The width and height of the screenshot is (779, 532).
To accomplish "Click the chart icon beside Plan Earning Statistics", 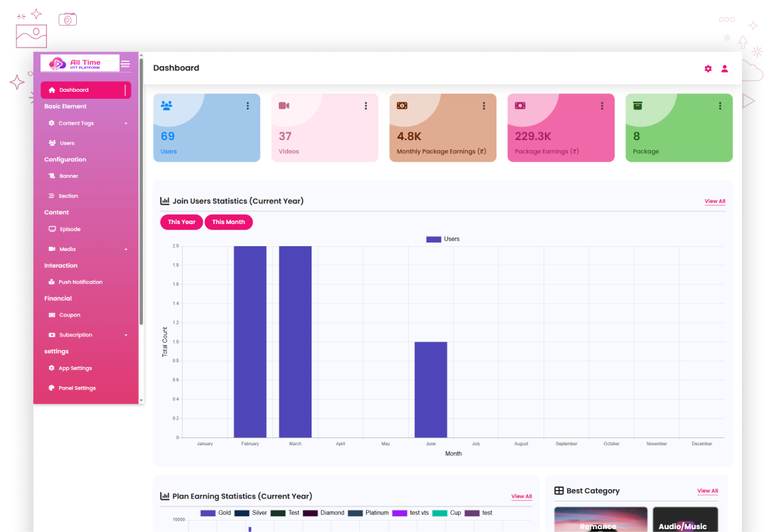I will pyautogui.click(x=164, y=496).
